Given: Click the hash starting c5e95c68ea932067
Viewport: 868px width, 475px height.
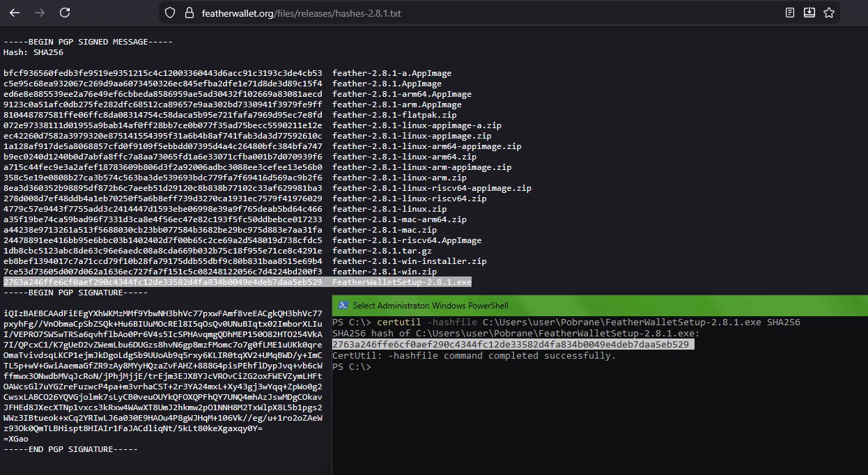Looking at the screenshot, I should pyautogui.click(x=163, y=84).
